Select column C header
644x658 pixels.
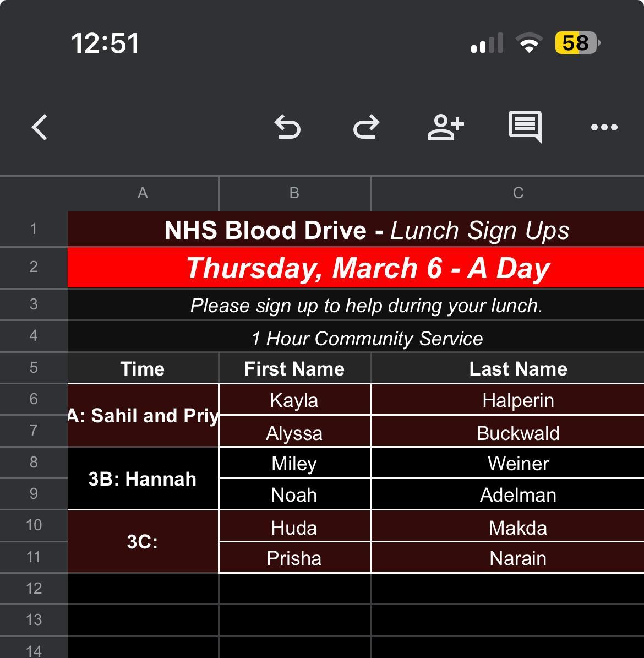click(518, 193)
